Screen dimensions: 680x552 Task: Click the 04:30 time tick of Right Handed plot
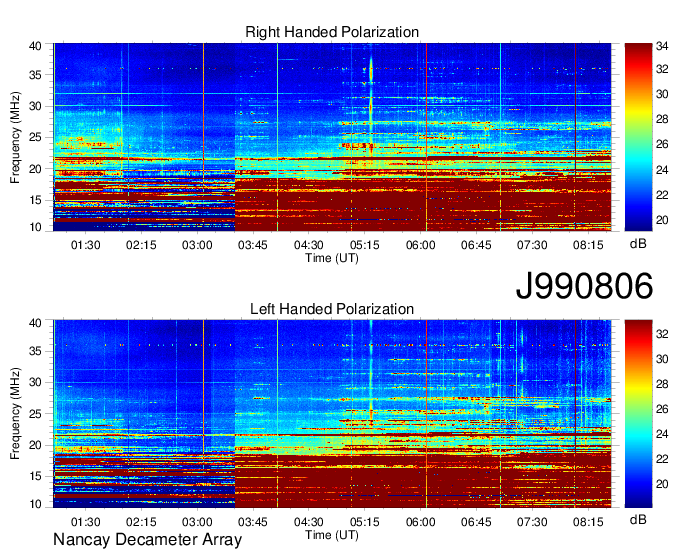(308, 245)
